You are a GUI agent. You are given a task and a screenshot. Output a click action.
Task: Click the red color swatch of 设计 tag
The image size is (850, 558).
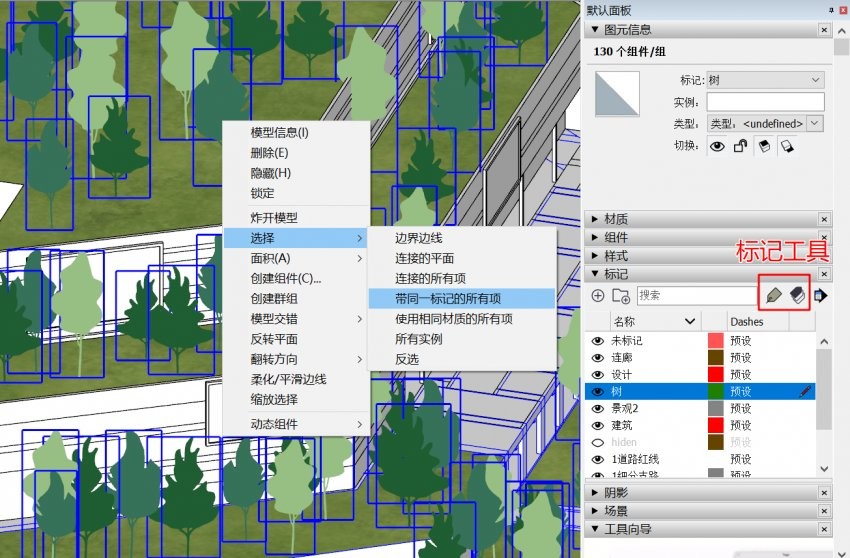715,374
